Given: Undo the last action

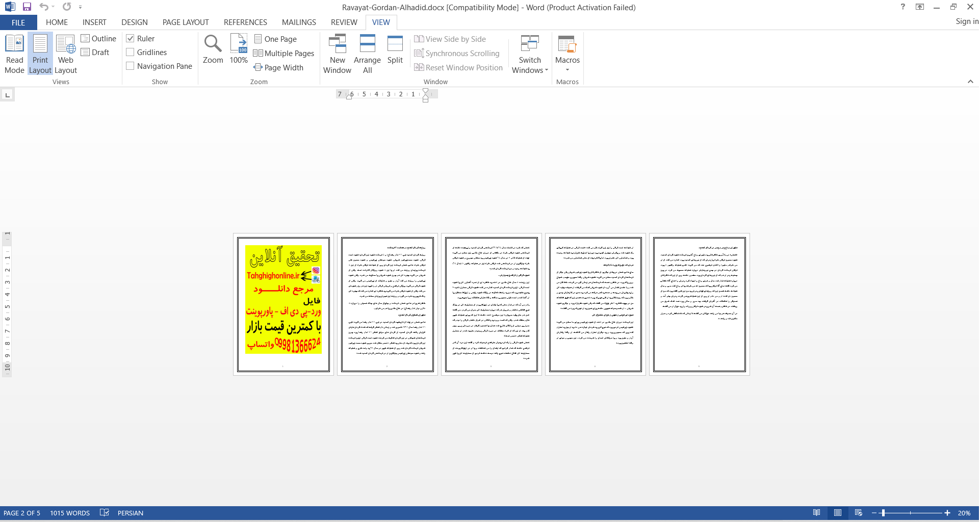Looking at the screenshot, I should pos(44,7).
